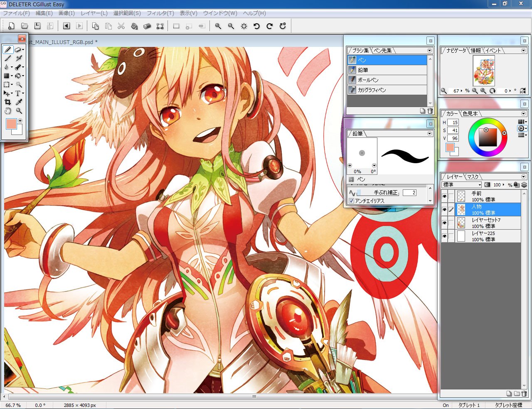
Task: Open the フィルタ(T) menu
Action: point(160,13)
